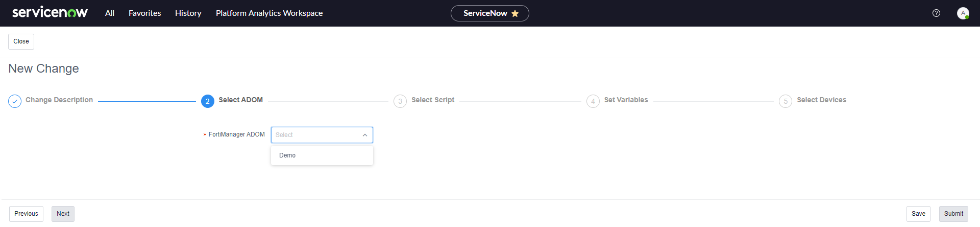The width and height of the screenshot is (980, 227).
Task: Click the favorite star icon
Action: click(515, 13)
